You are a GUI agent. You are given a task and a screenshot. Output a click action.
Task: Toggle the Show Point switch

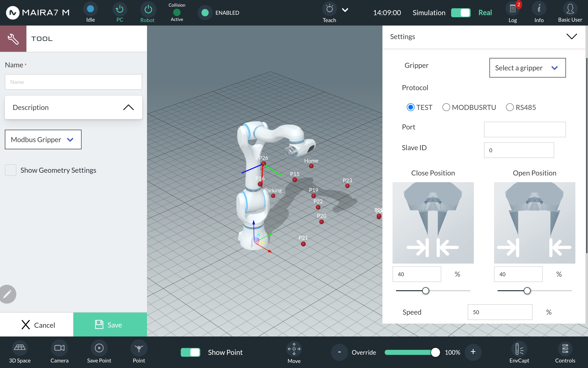pyautogui.click(x=190, y=352)
